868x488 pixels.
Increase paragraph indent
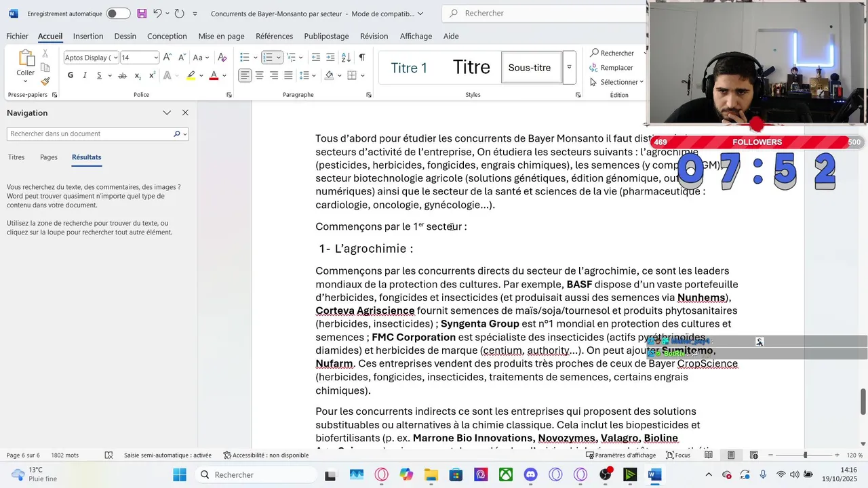coord(330,58)
